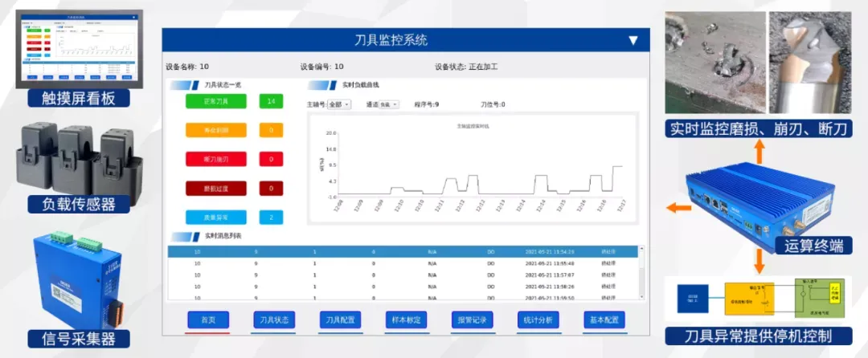Click the message list vertical scrollbar
The image size is (868, 358).
click(642, 272)
